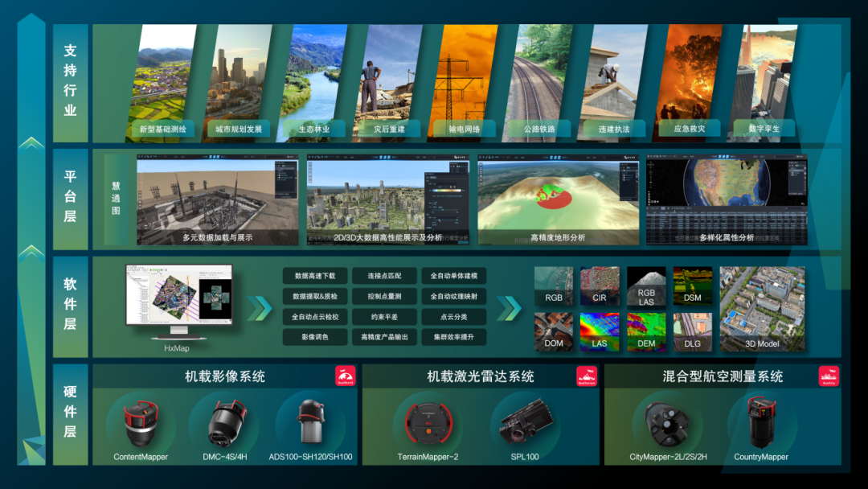
Task: Click the red RealWorld logo icon
Action: click(x=346, y=376)
